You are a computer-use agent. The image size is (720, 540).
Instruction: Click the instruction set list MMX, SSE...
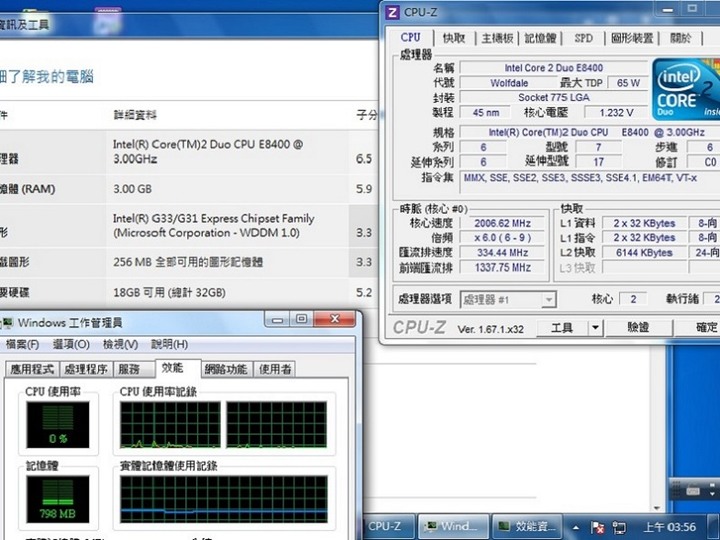(580, 178)
